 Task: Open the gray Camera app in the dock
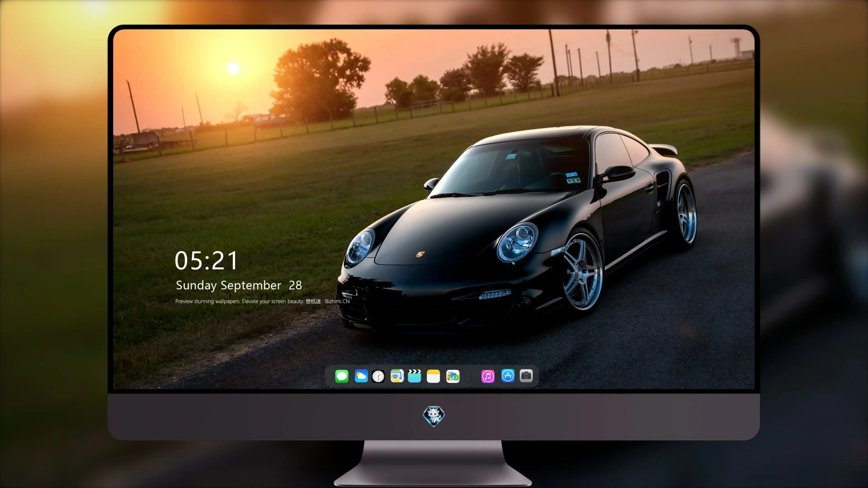pyautogui.click(x=526, y=375)
